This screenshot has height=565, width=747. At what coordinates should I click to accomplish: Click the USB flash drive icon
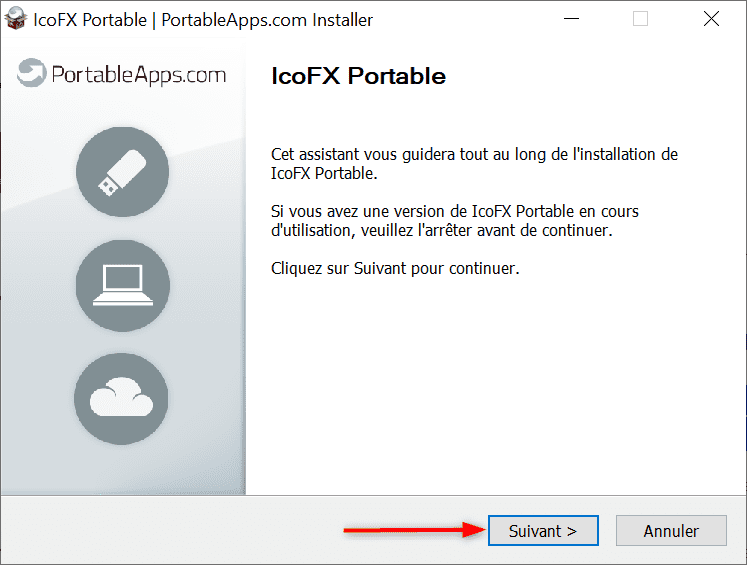(x=122, y=172)
